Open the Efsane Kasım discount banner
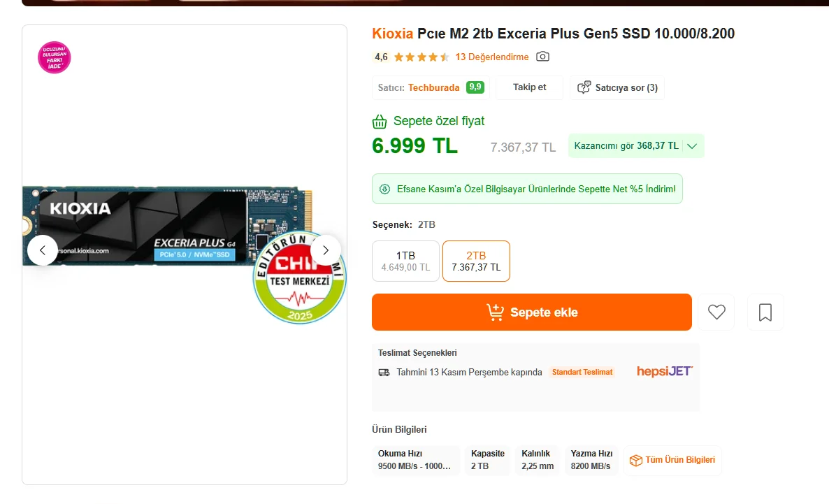This screenshot has width=829, height=504. tap(527, 189)
